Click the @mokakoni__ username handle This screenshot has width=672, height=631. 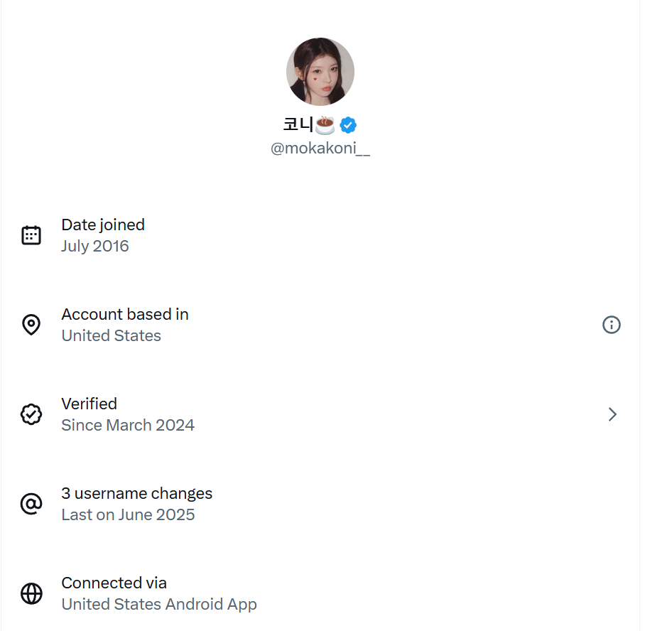coord(320,149)
